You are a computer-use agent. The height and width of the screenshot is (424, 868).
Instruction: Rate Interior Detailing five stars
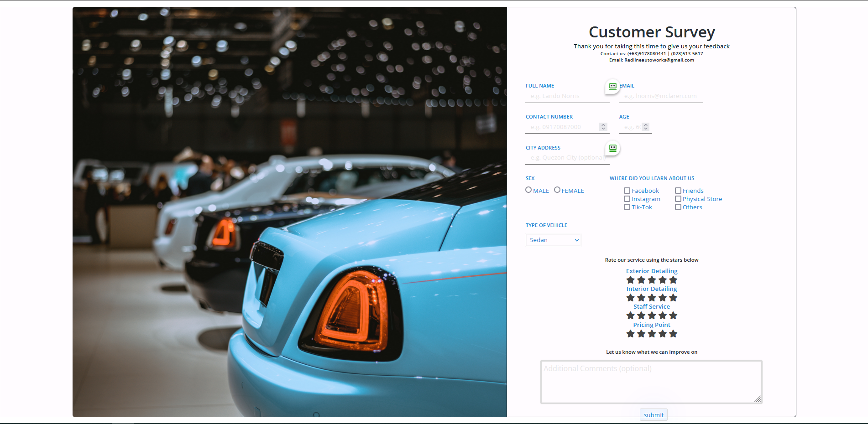[x=673, y=298]
